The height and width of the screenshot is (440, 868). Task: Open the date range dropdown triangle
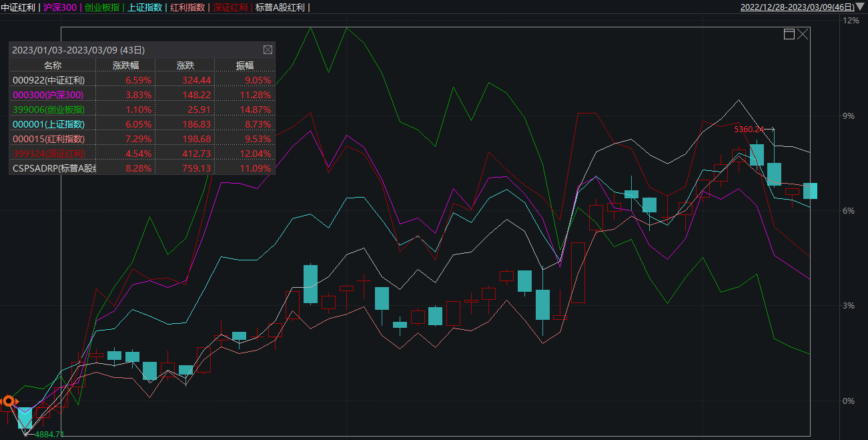861,7
